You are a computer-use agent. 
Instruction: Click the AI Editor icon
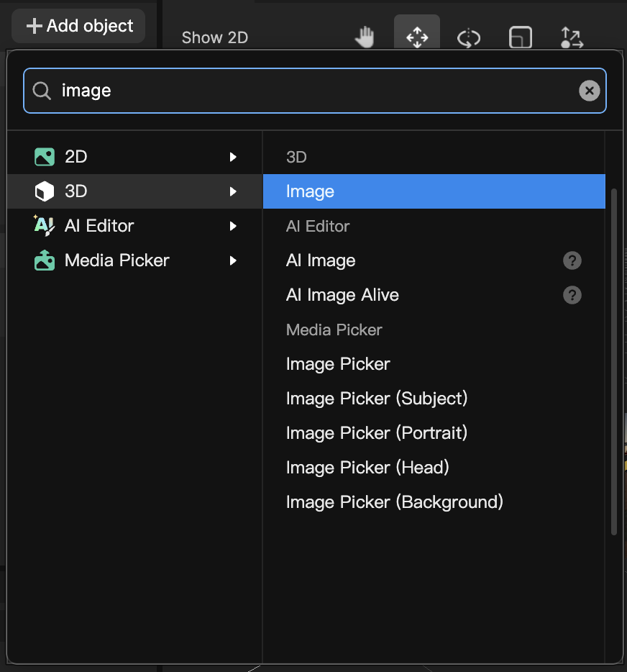coord(45,225)
